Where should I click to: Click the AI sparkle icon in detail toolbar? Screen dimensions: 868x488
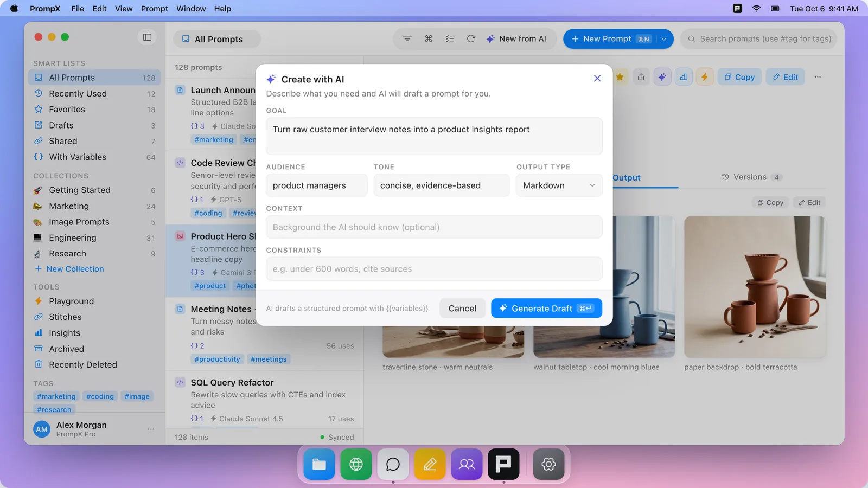point(662,77)
